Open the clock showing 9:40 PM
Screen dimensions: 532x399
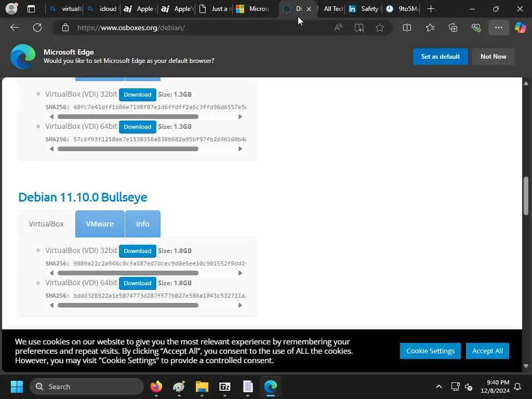[x=495, y=387]
